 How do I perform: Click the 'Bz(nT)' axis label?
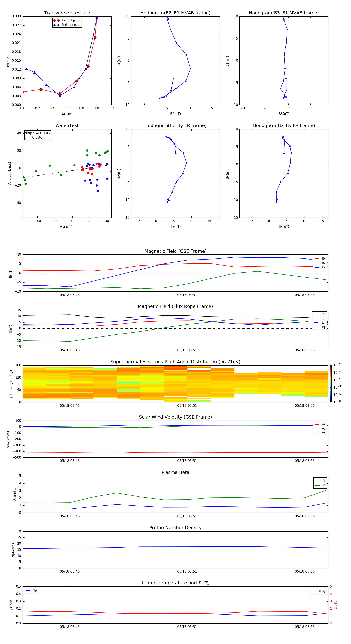[x=175, y=227]
